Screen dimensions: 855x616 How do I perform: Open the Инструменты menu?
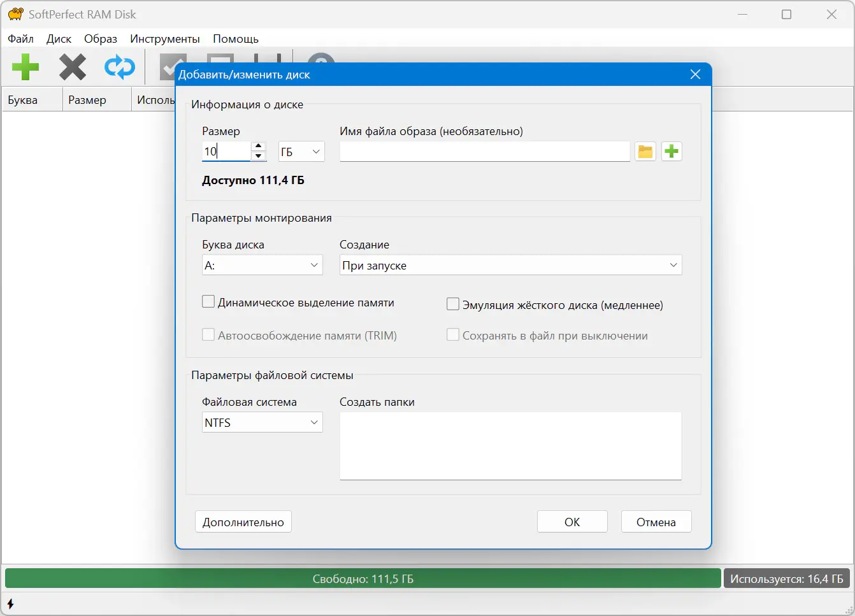(x=165, y=39)
